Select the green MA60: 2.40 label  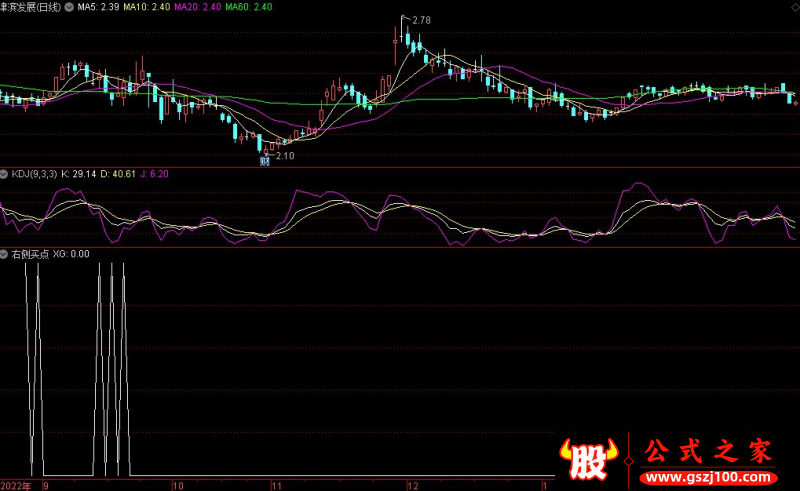pyautogui.click(x=249, y=6)
